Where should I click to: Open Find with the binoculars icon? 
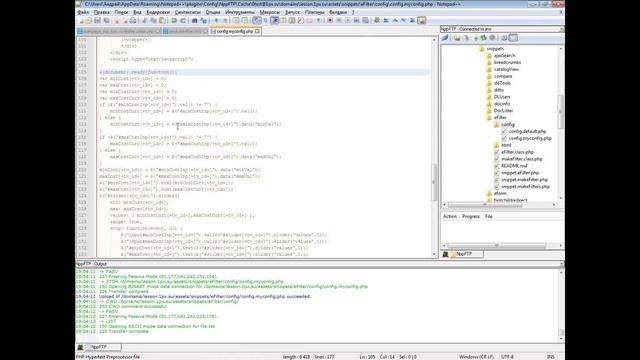pos(195,20)
